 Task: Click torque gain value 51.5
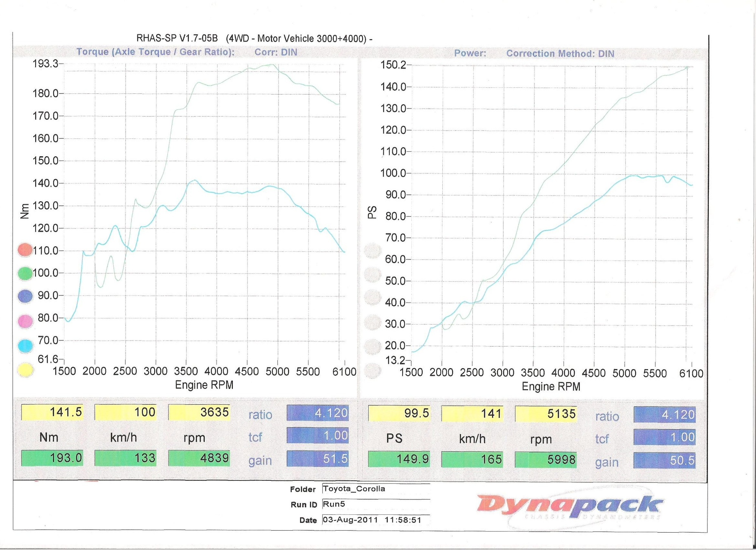318,459
